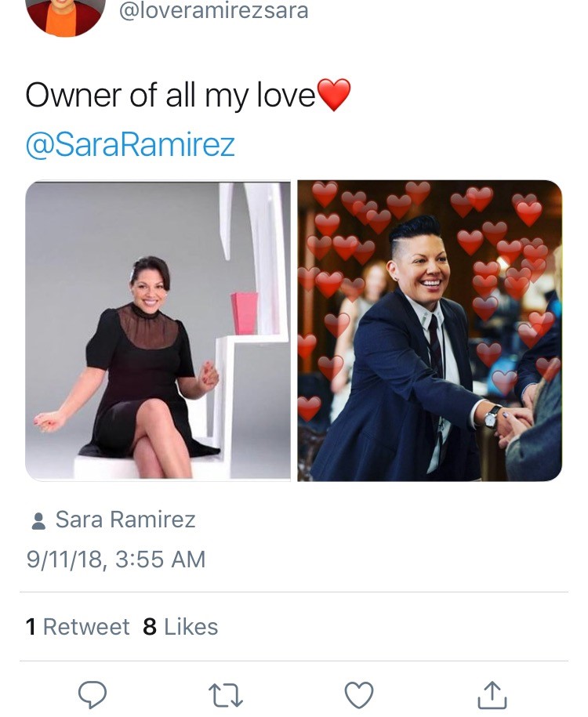588x717 pixels.
Task: Click the 9/11/18, 3:55 AM timestamp
Action: click(116, 559)
